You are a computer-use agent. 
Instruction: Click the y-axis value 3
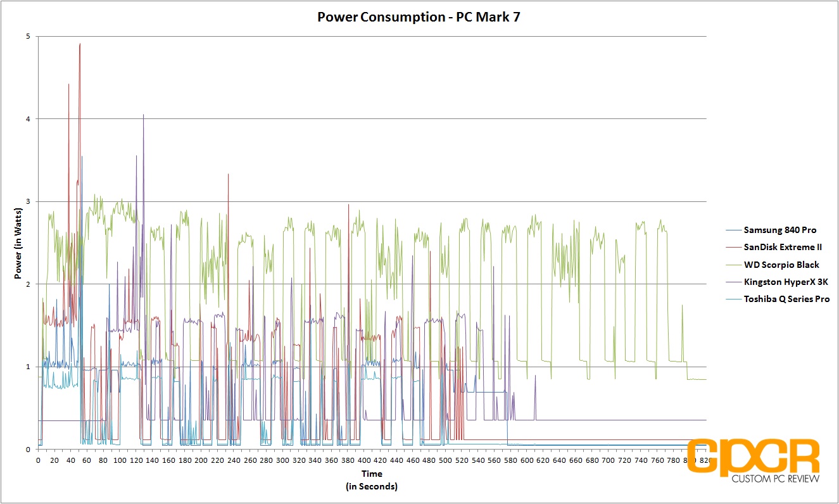pos(28,202)
